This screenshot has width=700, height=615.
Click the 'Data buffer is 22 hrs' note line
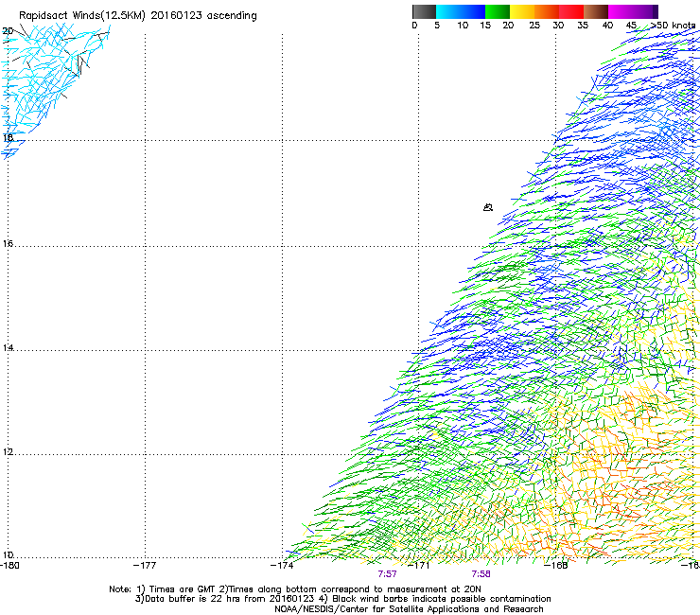[342, 599]
